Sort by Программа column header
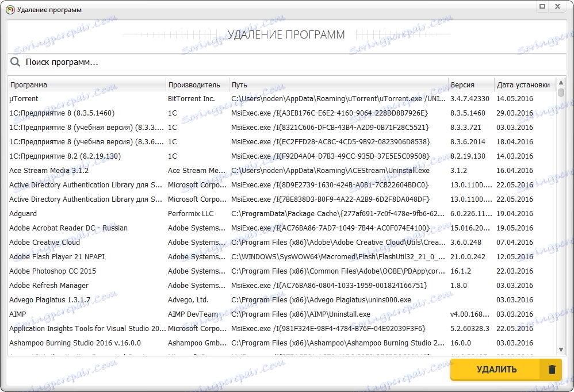574x392 pixels. (87, 85)
